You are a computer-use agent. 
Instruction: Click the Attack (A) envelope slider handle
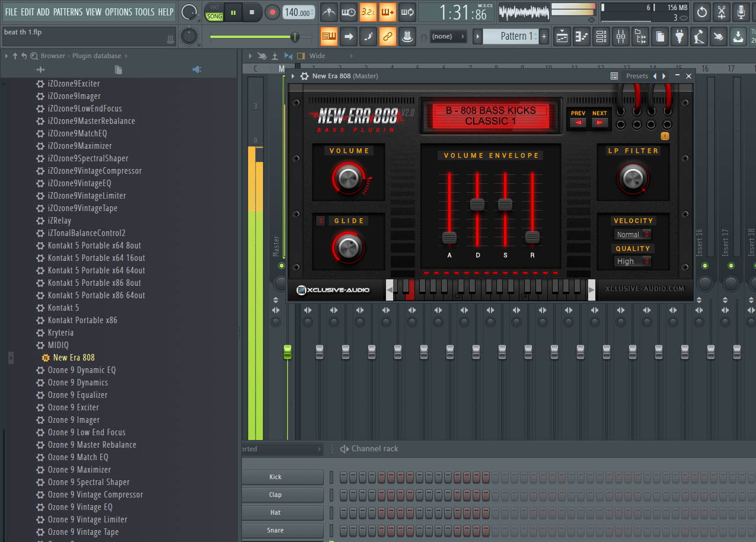[449, 238]
